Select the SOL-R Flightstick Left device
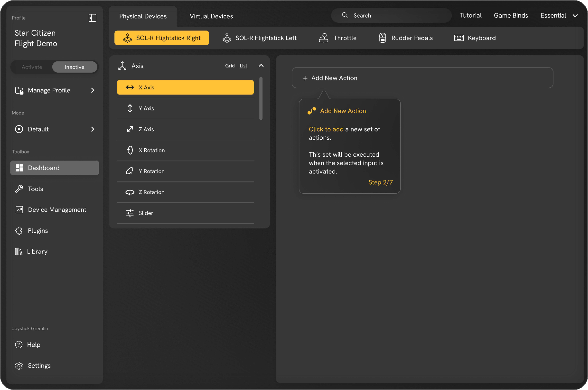Viewport: 588px width, 390px height. 259,38
